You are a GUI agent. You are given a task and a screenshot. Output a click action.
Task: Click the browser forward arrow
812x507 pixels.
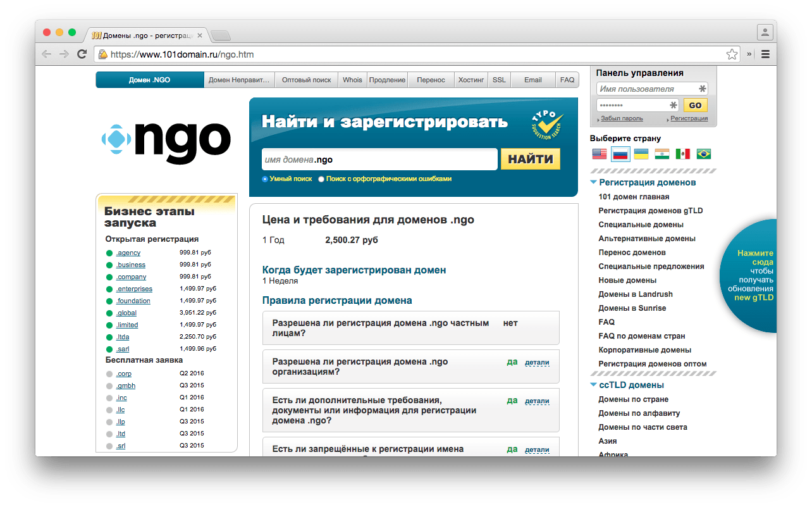pyautogui.click(x=64, y=54)
